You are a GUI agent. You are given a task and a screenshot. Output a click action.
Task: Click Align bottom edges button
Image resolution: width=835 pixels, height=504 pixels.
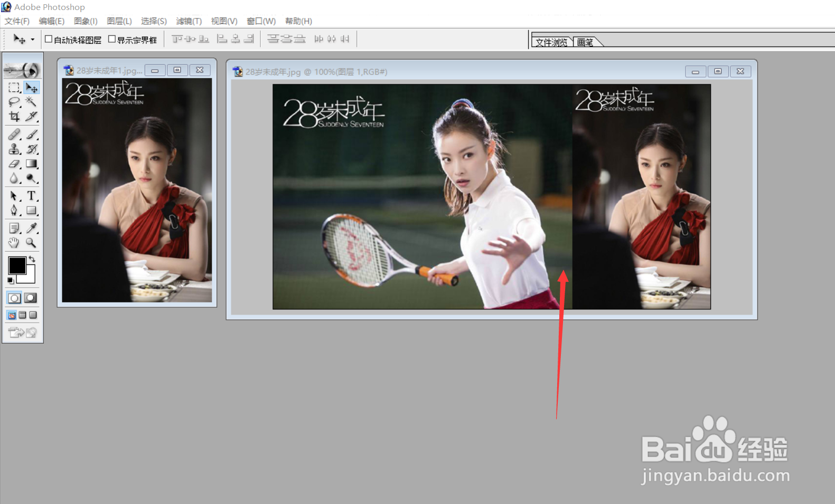[203, 39]
